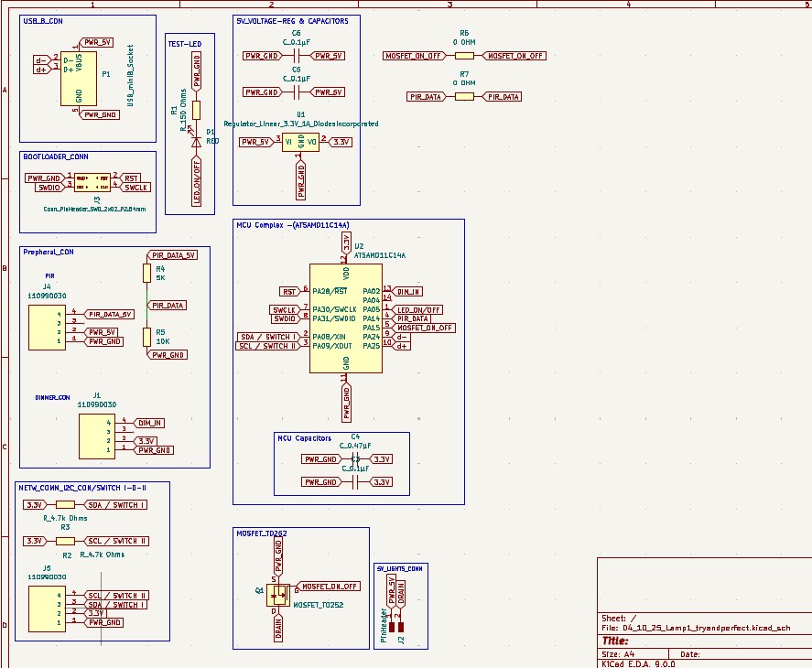Select the PIR_DATA_5V label above R4
This screenshot has width=812, height=668.
(x=172, y=254)
